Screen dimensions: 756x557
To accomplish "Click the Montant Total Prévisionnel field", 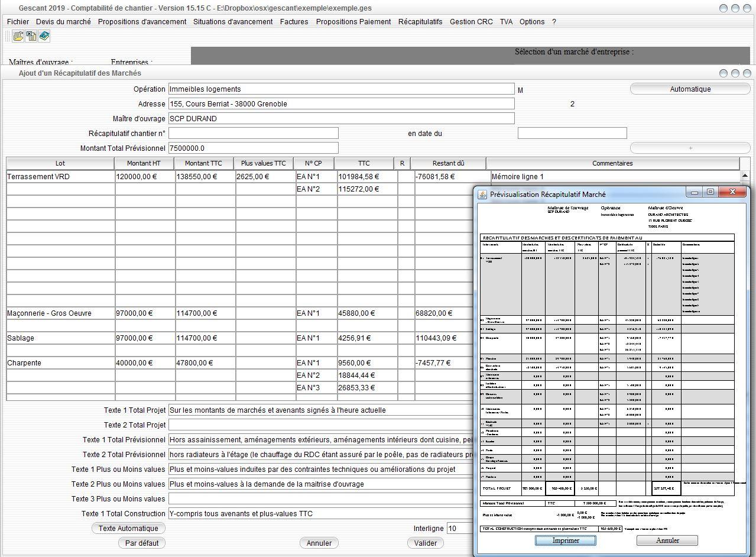I will (253, 148).
